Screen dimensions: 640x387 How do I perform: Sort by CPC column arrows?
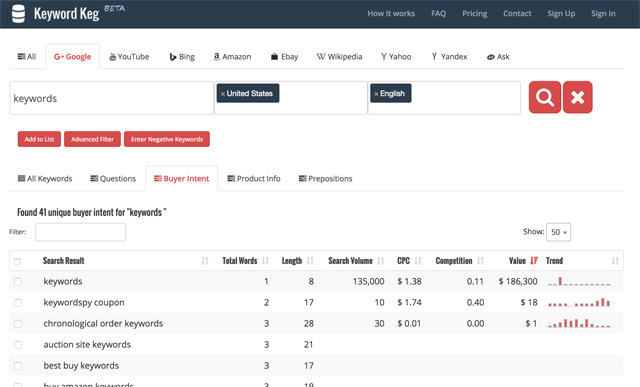(x=418, y=261)
